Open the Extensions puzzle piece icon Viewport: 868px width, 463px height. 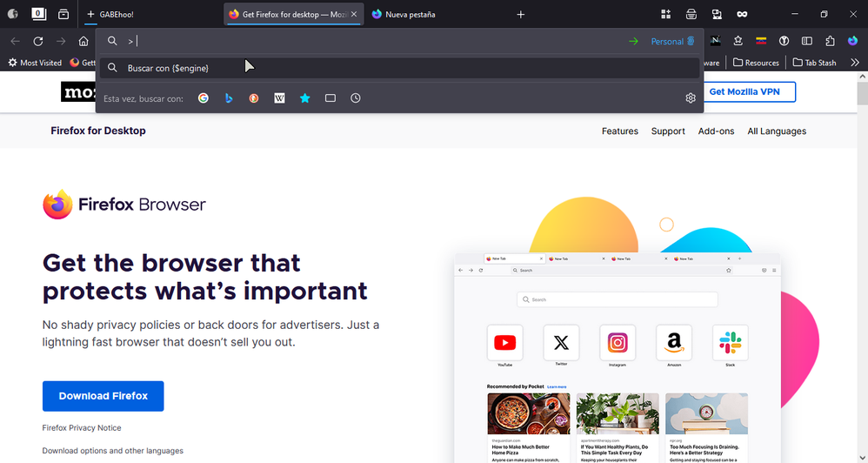tap(830, 40)
